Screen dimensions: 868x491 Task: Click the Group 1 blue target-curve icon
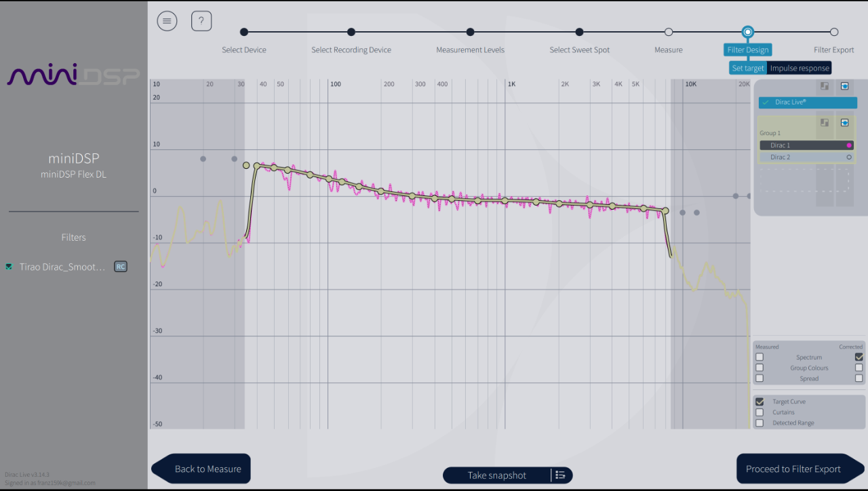tap(844, 123)
